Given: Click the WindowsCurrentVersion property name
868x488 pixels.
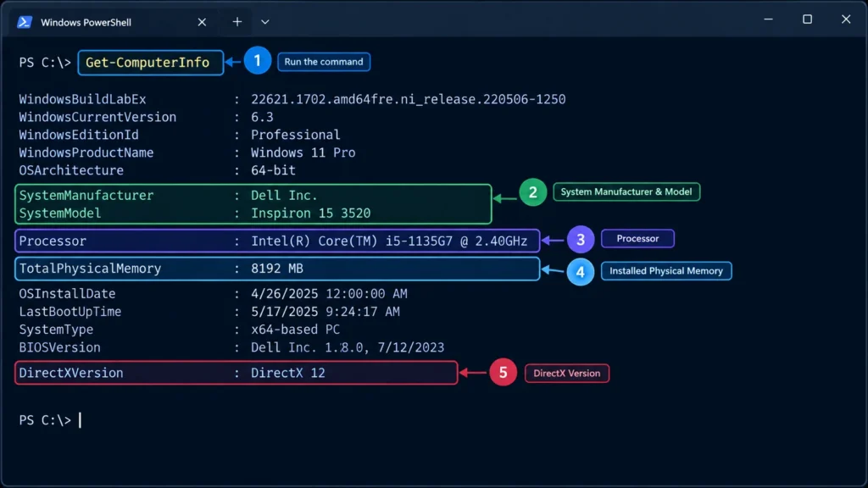Looking at the screenshot, I should (x=97, y=117).
